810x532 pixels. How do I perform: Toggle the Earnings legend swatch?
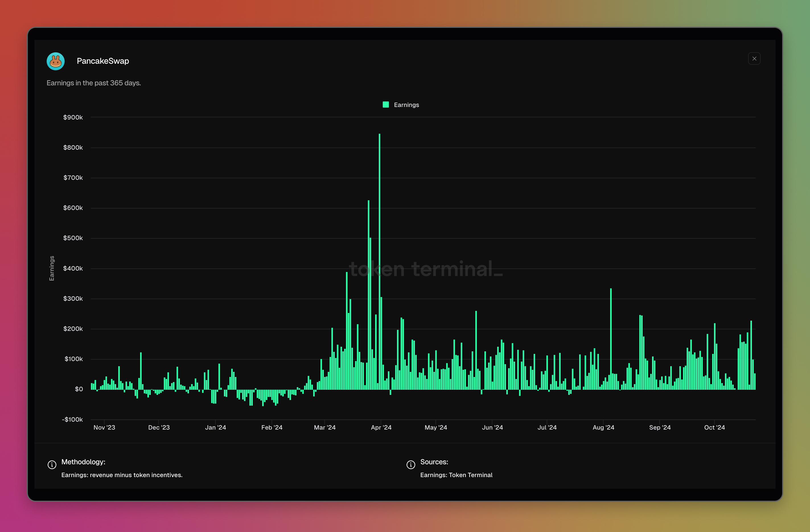(x=386, y=105)
